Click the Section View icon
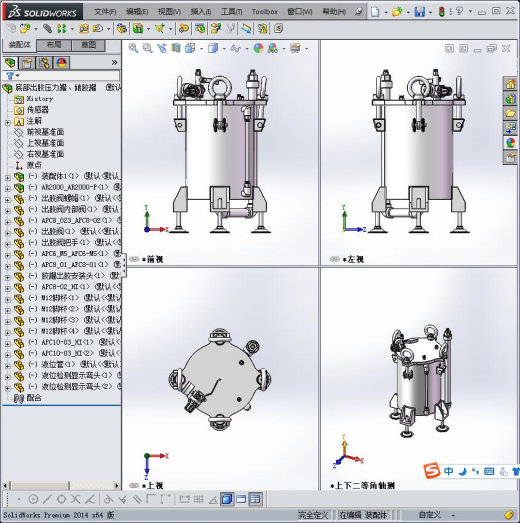Viewport: 520px width, 523px height. click(x=176, y=48)
